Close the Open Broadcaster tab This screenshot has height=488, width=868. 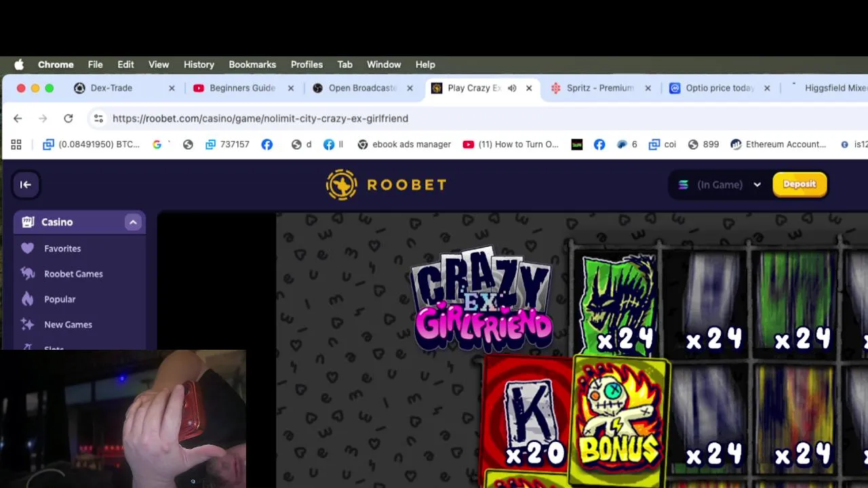pyautogui.click(x=410, y=88)
